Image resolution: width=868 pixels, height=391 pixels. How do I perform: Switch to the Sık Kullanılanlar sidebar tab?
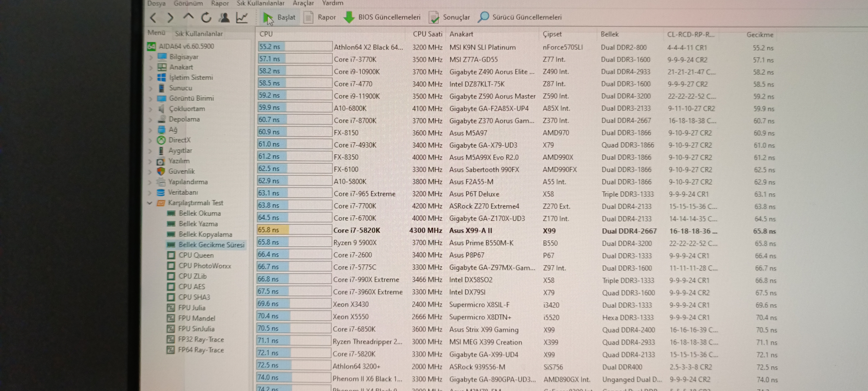point(199,34)
